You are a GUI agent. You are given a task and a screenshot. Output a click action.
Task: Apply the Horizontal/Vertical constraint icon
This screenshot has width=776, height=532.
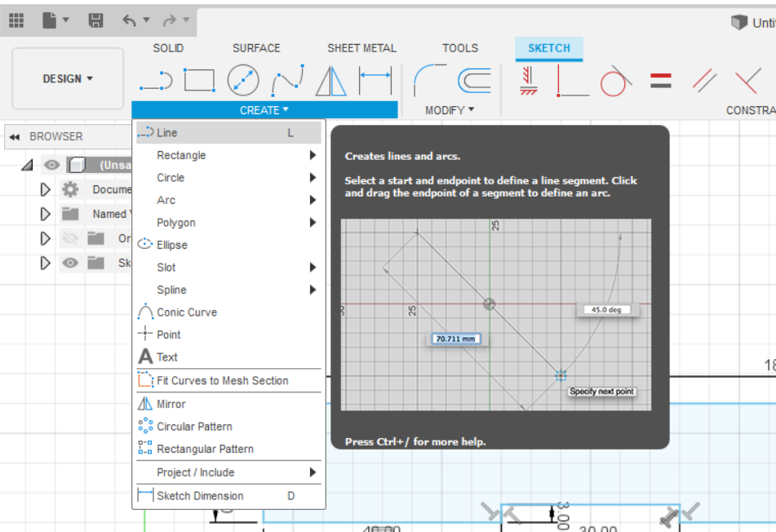573,81
